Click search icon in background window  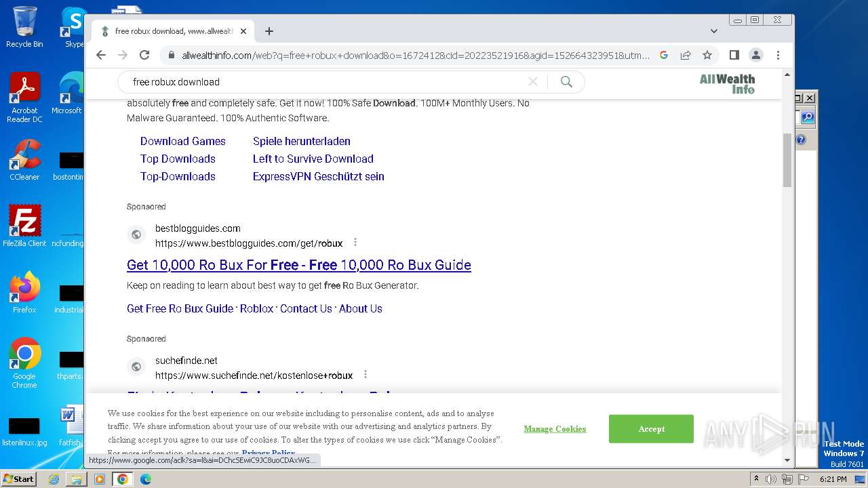tap(808, 117)
